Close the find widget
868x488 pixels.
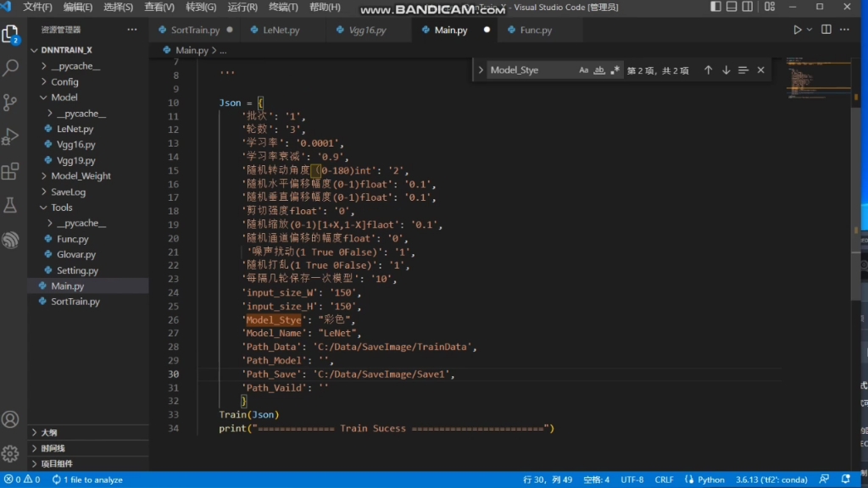click(x=760, y=70)
